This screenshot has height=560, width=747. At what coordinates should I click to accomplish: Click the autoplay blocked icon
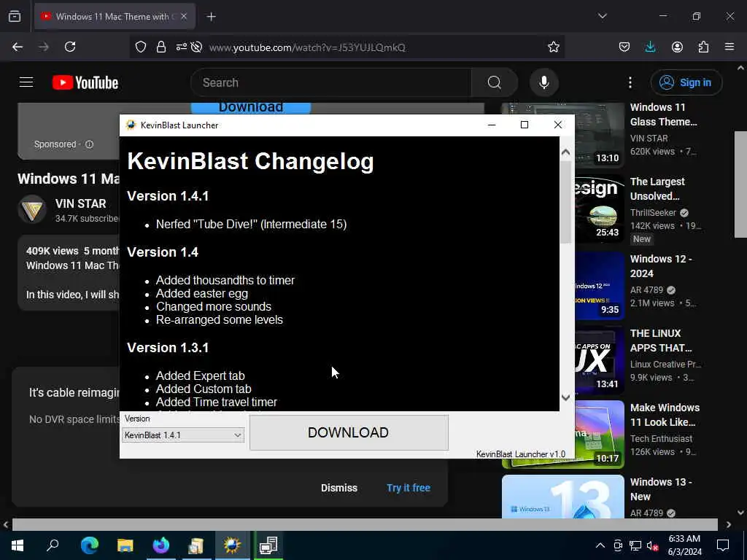click(196, 47)
